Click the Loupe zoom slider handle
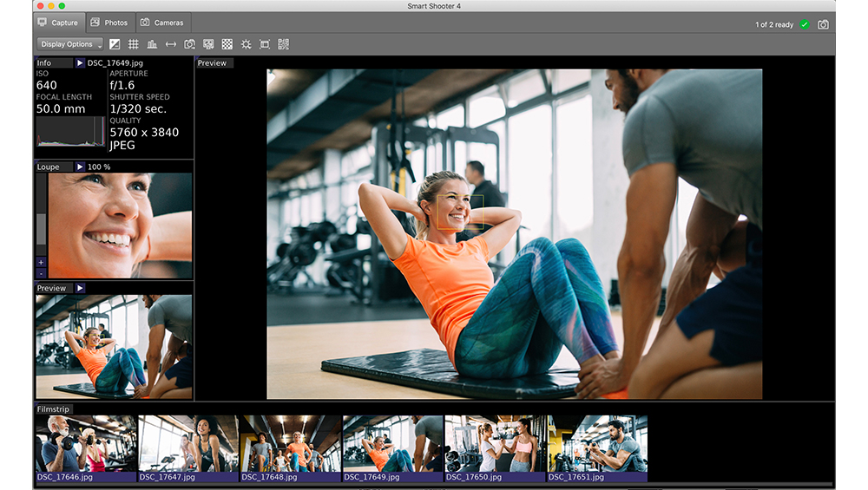Screen dimensions: 868x490 [x=41, y=229]
